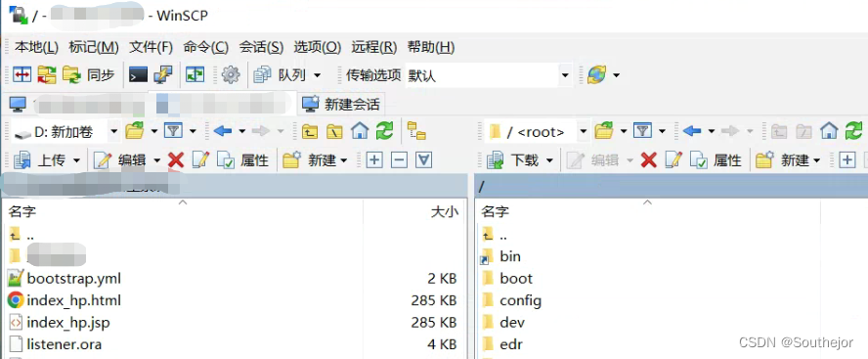Click local panel invert selection icon

coord(423,160)
